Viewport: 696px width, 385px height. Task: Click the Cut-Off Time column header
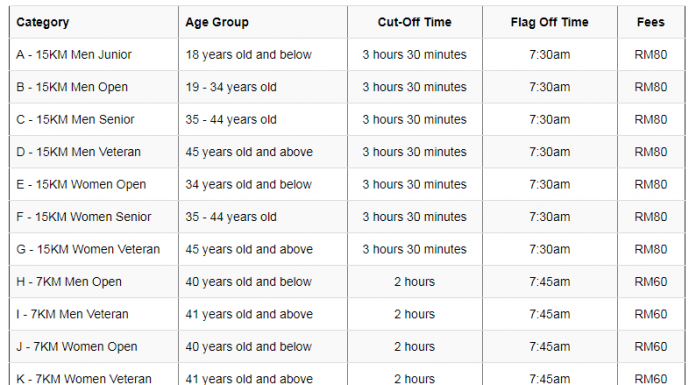pyautogui.click(x=415, y=22)
